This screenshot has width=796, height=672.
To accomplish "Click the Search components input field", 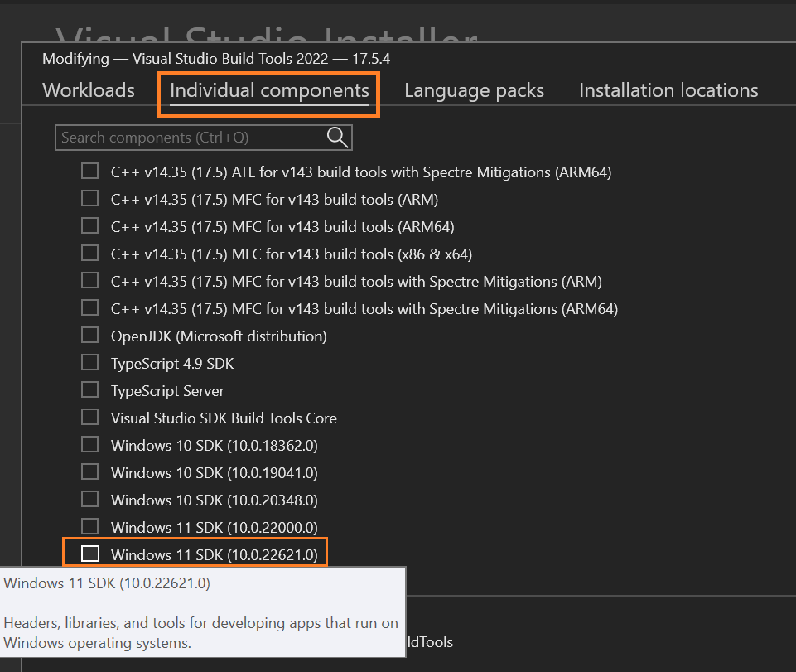I will tap(182, 137).
